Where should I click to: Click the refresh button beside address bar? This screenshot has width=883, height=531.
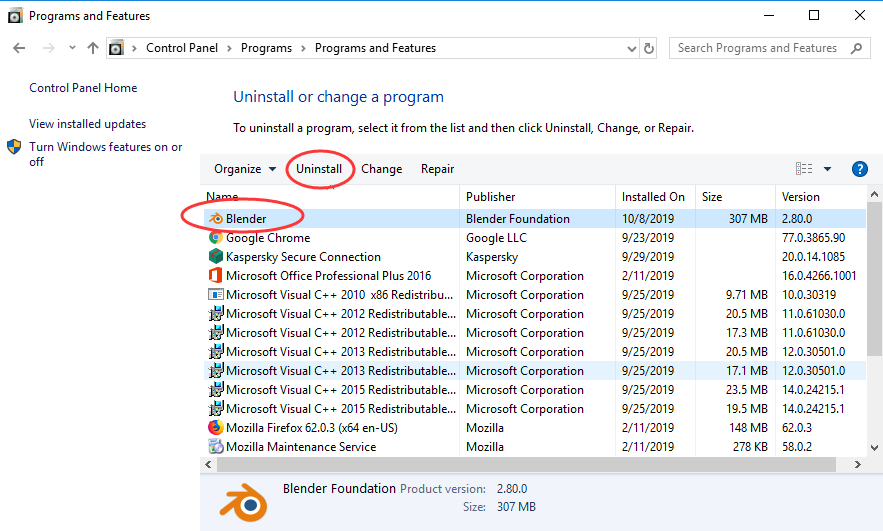pos(649,48)
